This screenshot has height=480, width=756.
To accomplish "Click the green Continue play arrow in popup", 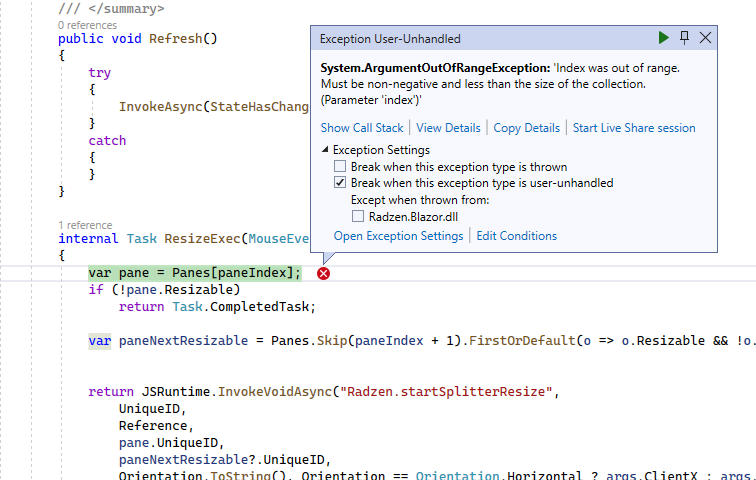I will [x=663, y=38].
